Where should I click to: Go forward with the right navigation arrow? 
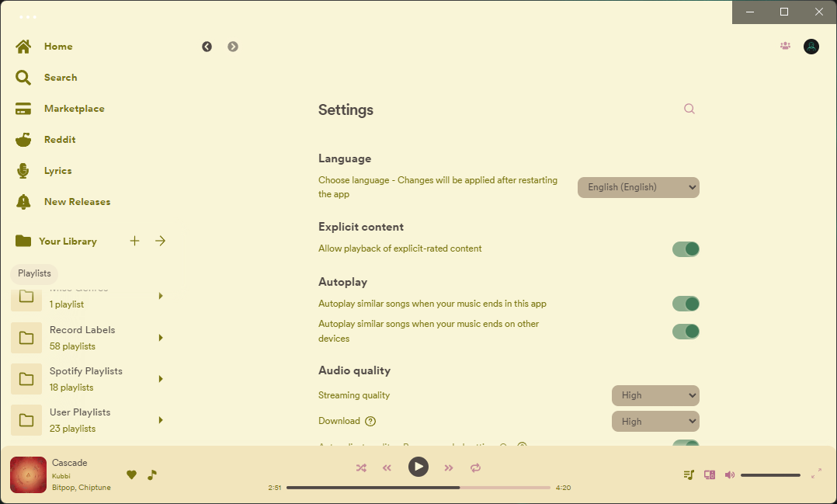pyautogui.click(x=233, y=47)
